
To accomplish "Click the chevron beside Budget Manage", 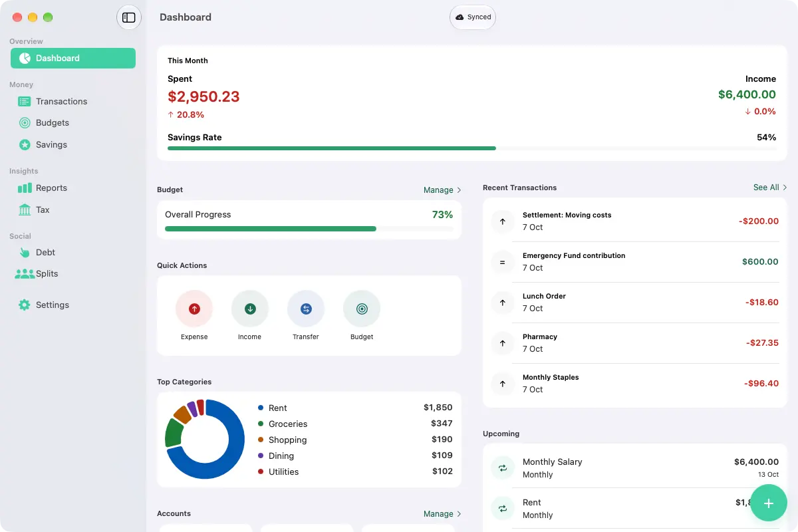I will tap(459, 190).
